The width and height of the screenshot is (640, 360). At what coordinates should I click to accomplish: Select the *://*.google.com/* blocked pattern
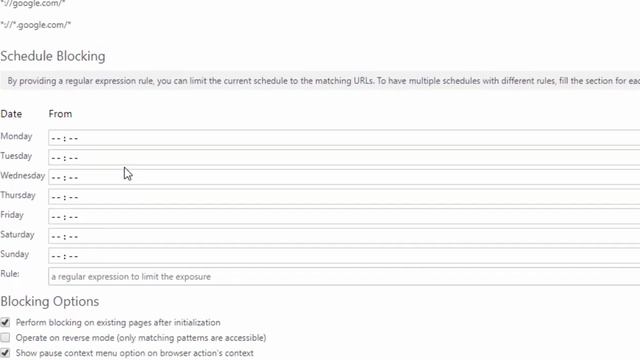click(x=36, y=25)
